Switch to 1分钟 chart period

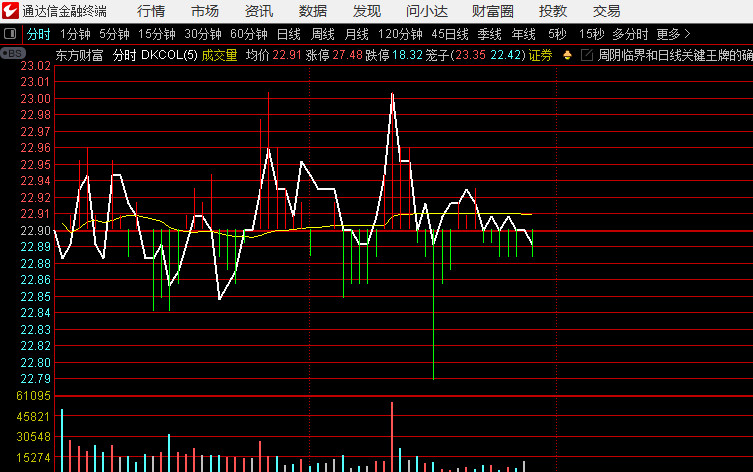coord(75,35)
